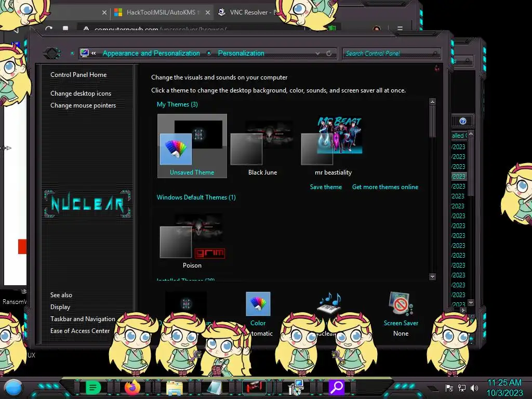The image size is (532, 399).
Task: Click the browser profile avatar icon
Action: click(x=377, y=29)
